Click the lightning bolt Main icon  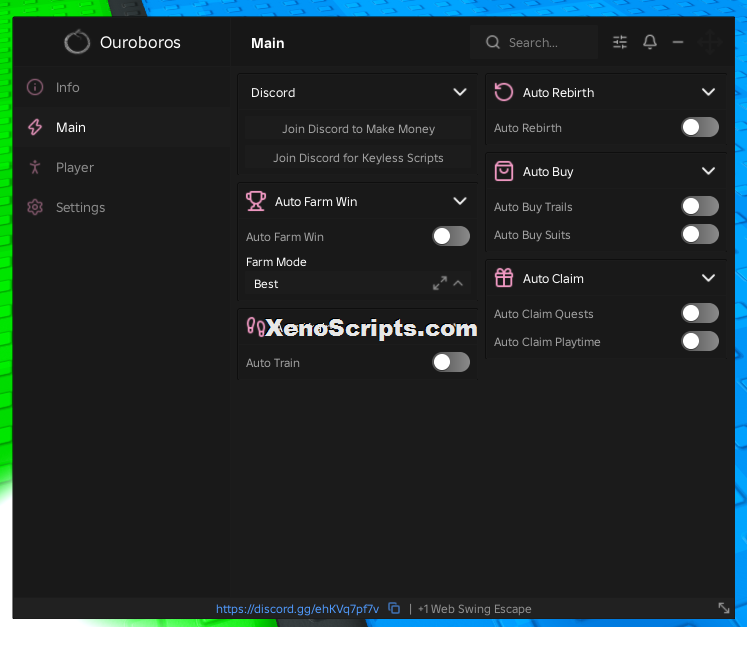pyautogui.click(x=35, y=127)
